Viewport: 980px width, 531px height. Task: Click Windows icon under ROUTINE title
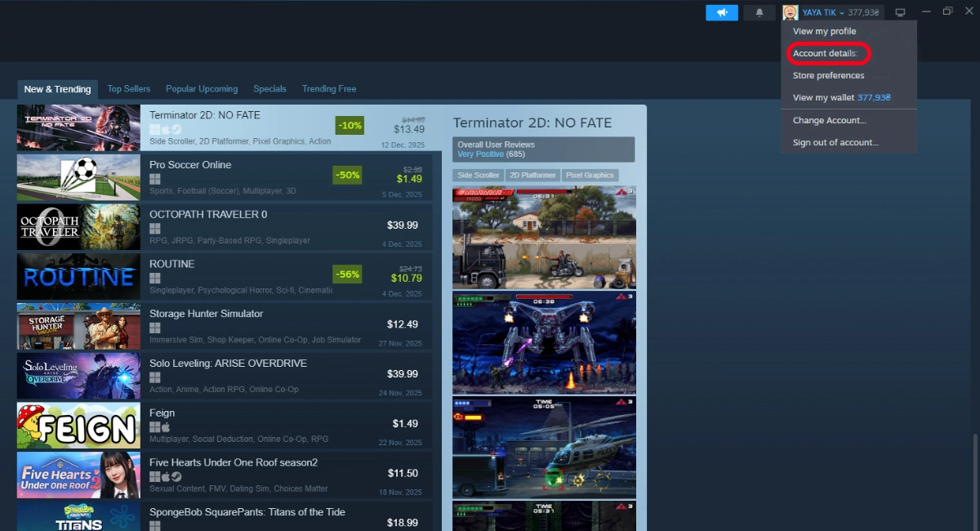(154, 279)
